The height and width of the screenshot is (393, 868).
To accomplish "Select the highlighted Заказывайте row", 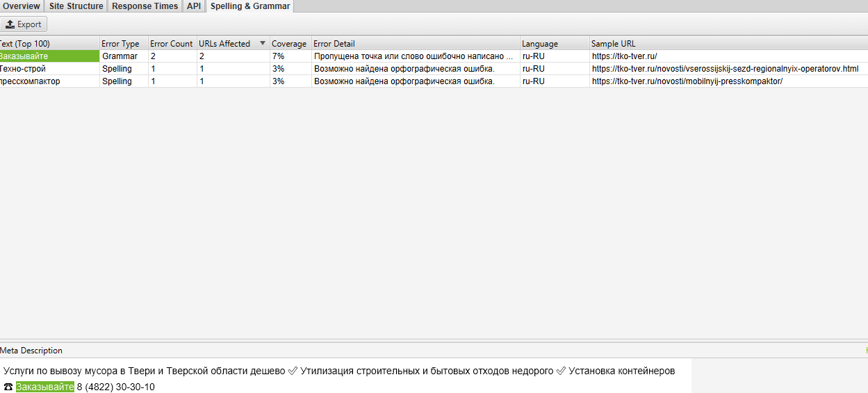I will tap(50, 56).
